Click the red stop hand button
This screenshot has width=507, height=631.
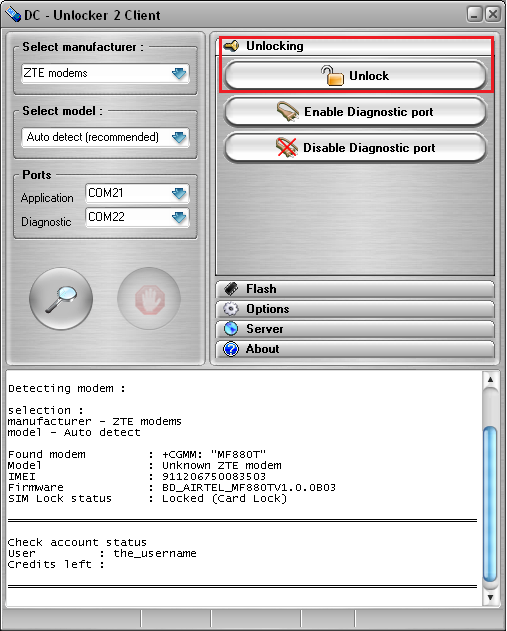pyautogui.click(x=149, y=299)
